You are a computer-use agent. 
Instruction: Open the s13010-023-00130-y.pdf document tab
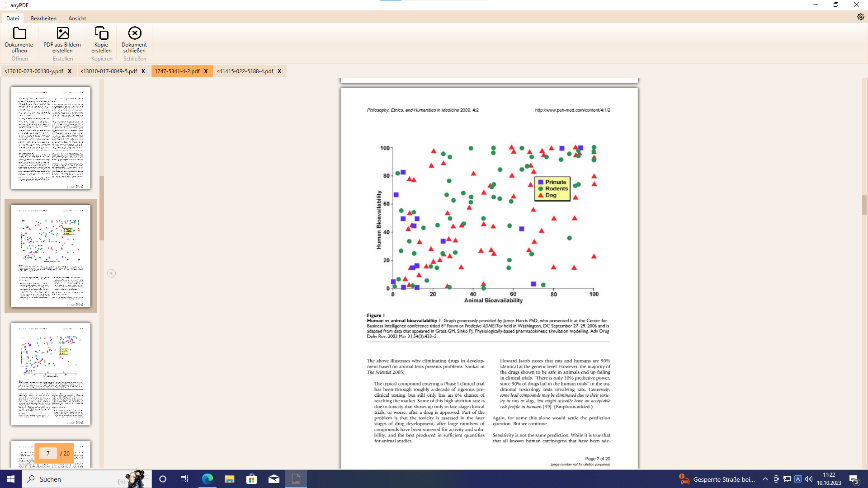pyautogui.click(x=34, y=71)
